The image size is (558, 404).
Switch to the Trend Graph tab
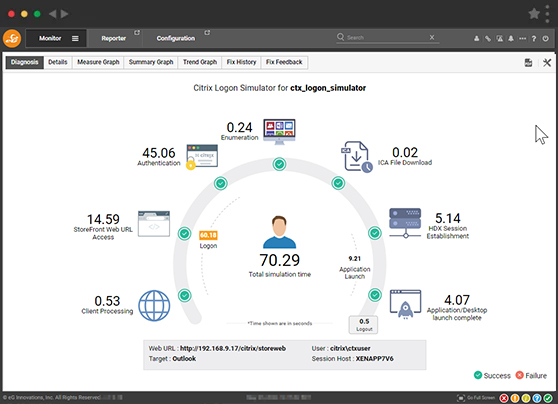(200, 62)
